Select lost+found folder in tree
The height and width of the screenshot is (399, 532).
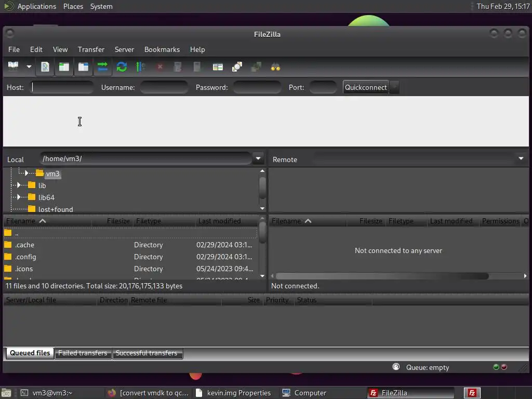[x=55, y=209]
